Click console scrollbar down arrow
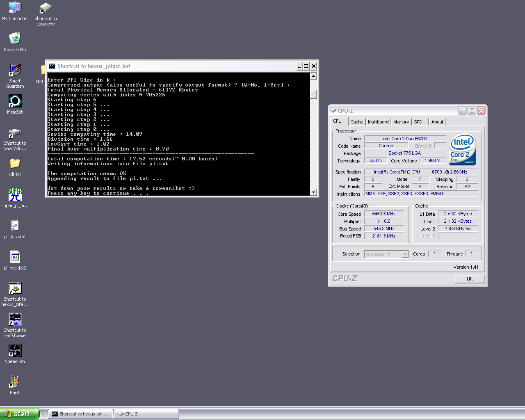Image resolution: width=525 pixels, height=420 pixels. pyautogui.click(x=314, y=192)
